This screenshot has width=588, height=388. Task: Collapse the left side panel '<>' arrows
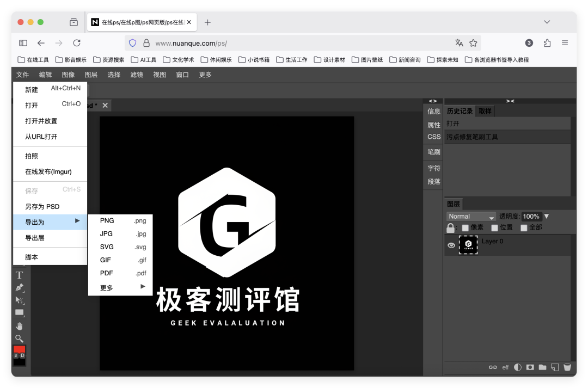(433, 101)
